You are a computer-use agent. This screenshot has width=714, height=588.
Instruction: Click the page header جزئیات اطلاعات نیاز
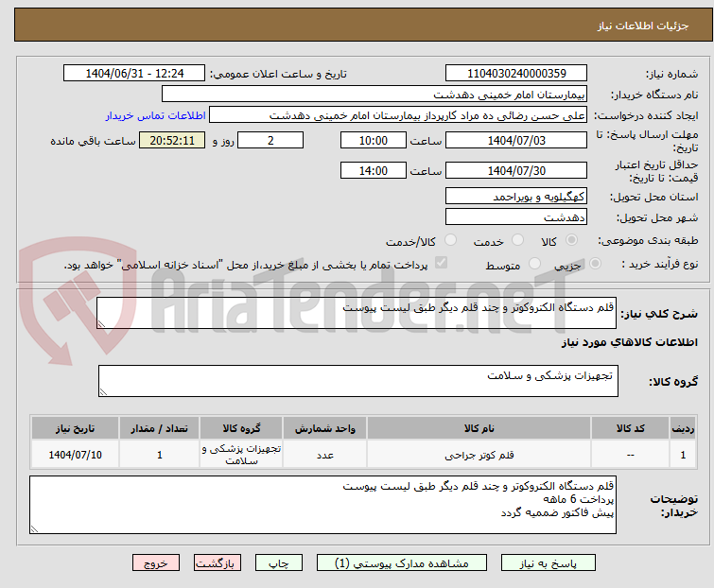point(642,26)
